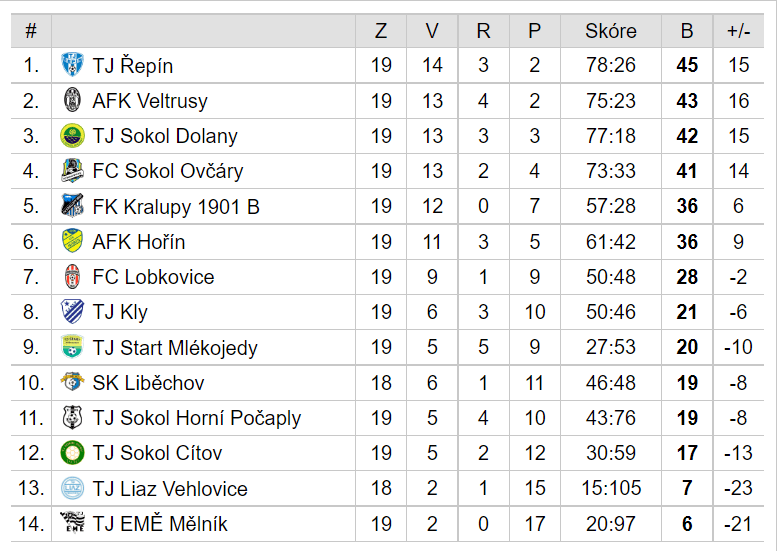Click the V wins column header

(432, 31)
